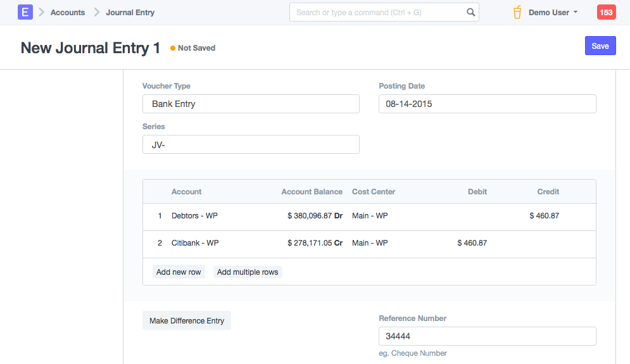Click the Add multiple rows button
The width and height of the screenshot is (630, 364).
coord(248,272)
